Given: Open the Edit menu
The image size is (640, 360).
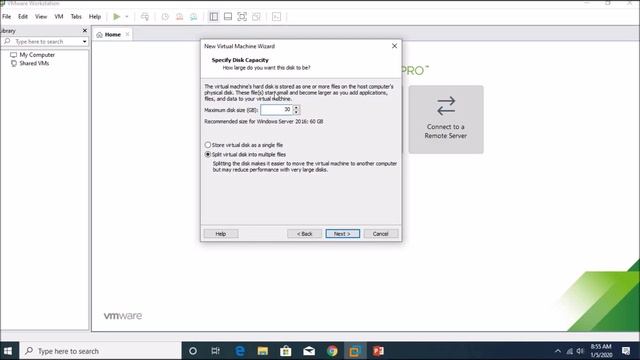Looking at the screenshot, I should pos(23,17).
